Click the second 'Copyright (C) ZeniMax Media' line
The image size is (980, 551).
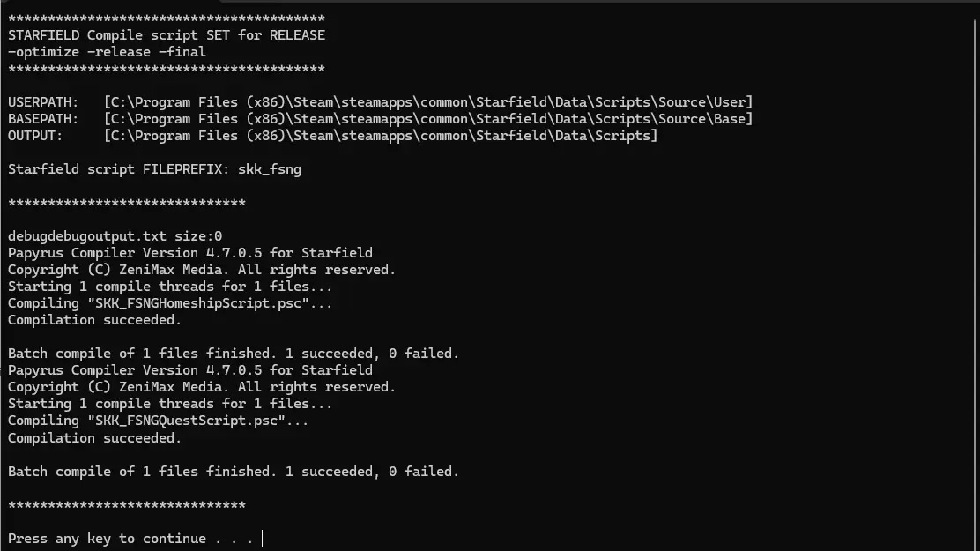click(x=201, y=387)
